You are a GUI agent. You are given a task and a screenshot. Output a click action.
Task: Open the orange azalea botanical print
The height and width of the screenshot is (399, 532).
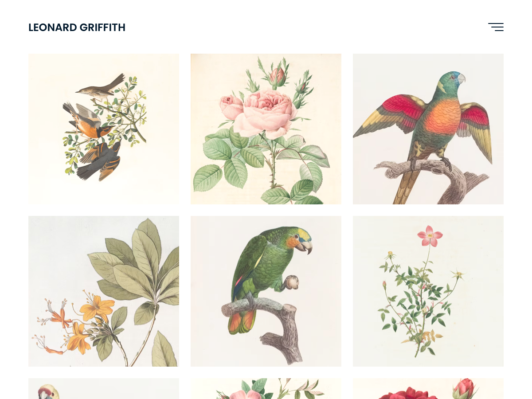click(x=104, y=291)
